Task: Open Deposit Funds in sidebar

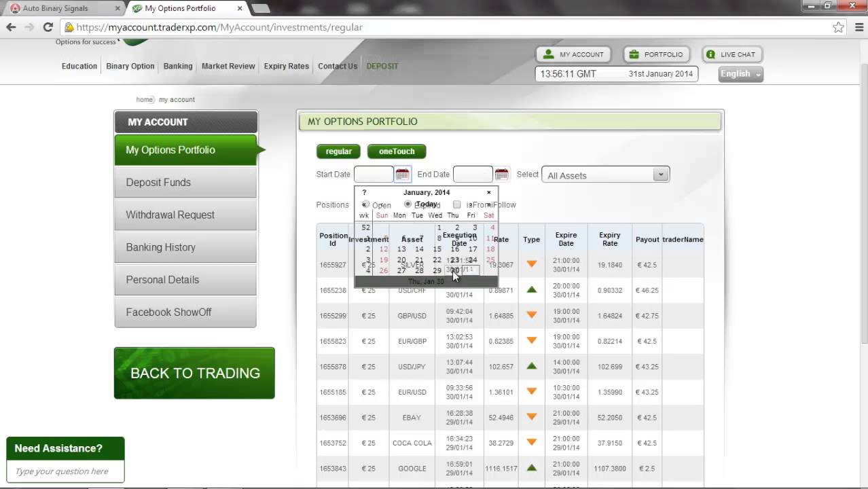Action: pos(186,182)
